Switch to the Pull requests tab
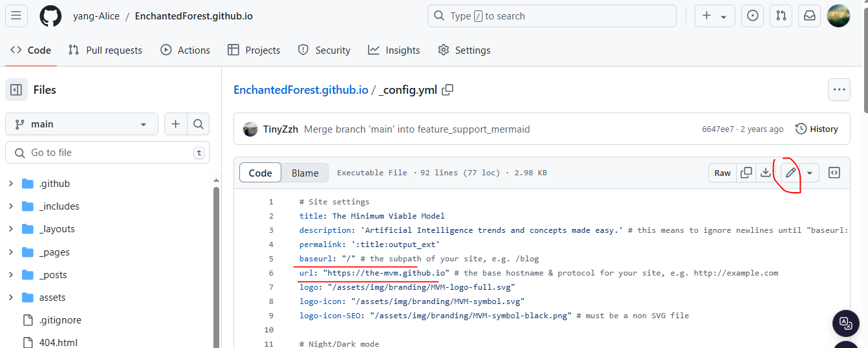The height and width of the screenshot is (348, 868). click(105, 50)
